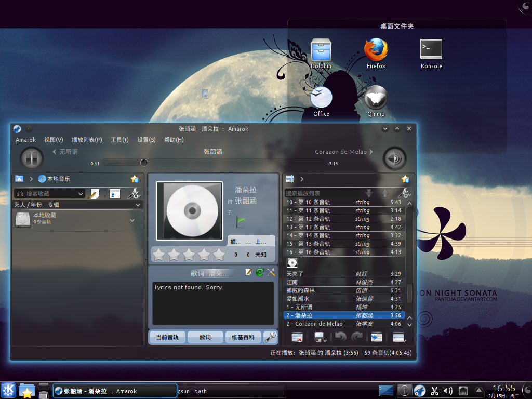
Task: Pause playback with the round pause button
Action: click(x=32, y=158)
